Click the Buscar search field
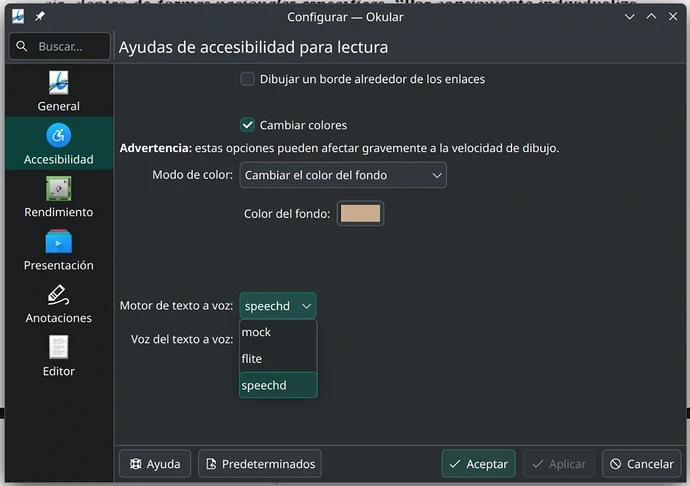 (x=60, y=46)
